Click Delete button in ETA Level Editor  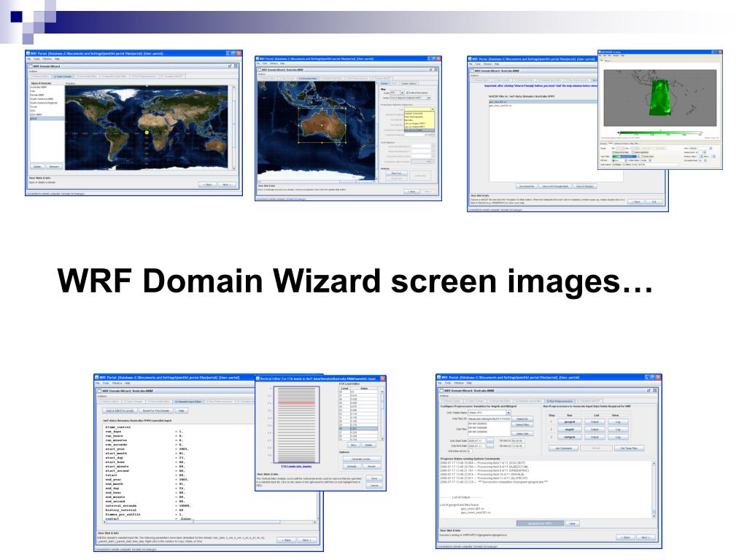point(368,446)
